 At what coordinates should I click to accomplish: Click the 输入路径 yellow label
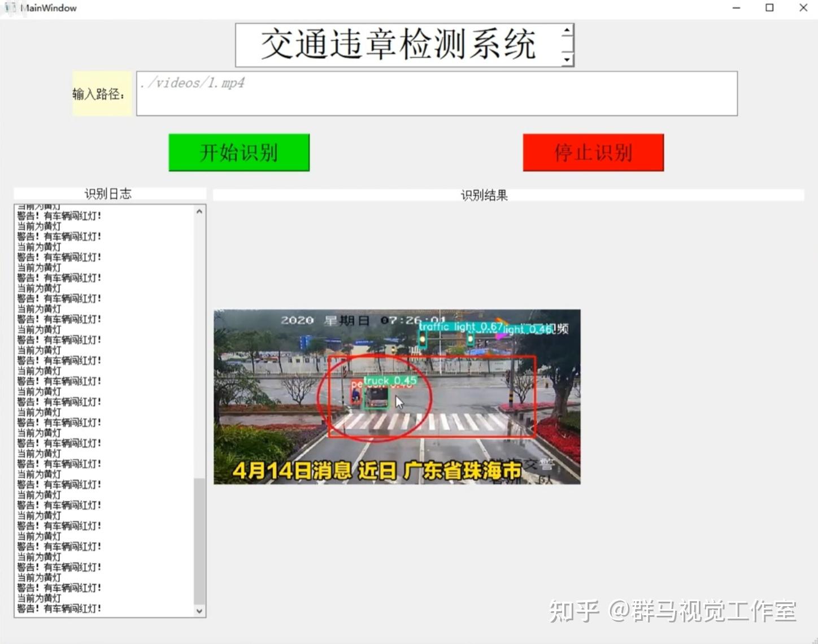(x=102, y=94)
